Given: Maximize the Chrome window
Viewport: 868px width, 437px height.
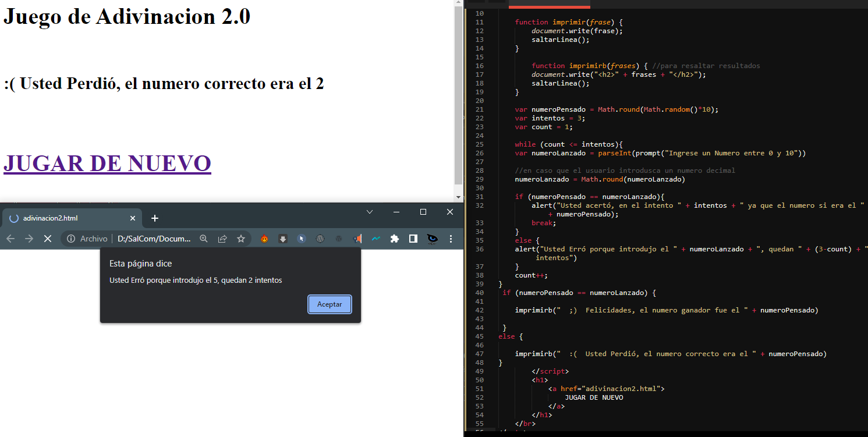Looking at the screenshot, I should (x=423, y=212).
